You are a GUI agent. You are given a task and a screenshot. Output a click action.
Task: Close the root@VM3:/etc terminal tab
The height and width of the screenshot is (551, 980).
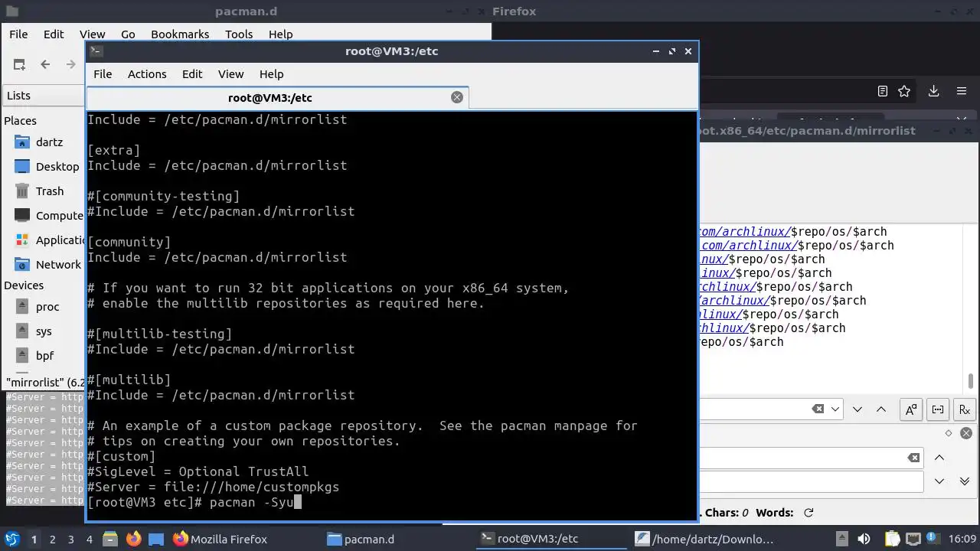(457, 97)
